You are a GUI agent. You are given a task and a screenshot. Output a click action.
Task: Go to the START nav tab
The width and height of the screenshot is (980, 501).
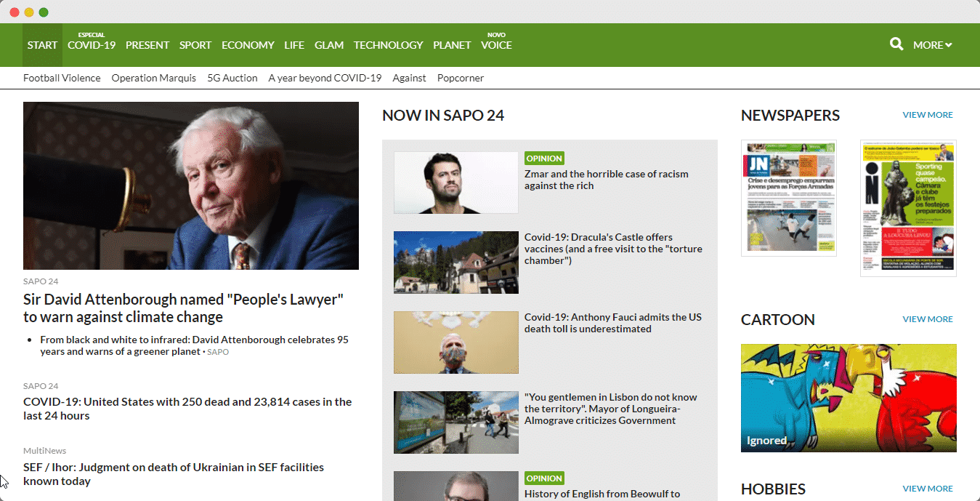42,45
